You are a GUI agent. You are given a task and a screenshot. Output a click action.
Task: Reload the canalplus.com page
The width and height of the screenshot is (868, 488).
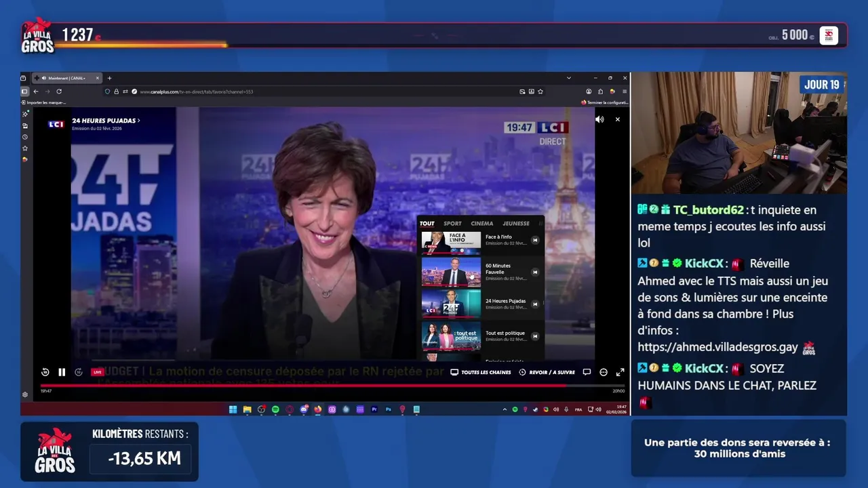(59, 91)
